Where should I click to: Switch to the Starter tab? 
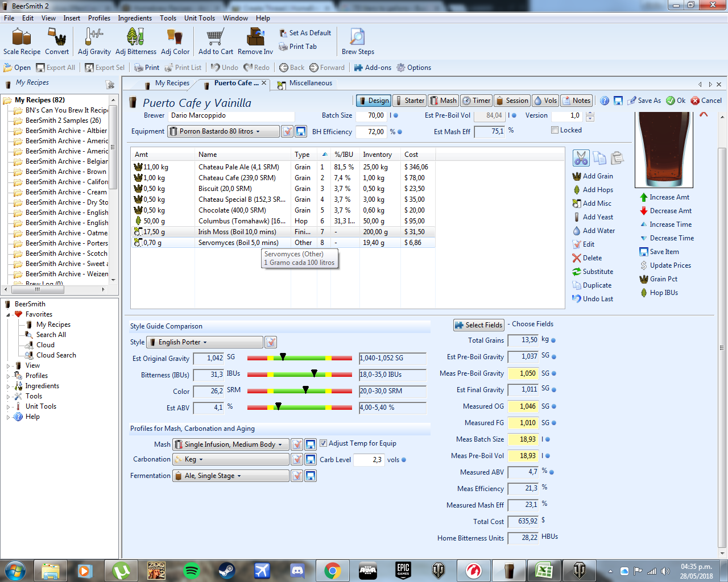point(409,101)
